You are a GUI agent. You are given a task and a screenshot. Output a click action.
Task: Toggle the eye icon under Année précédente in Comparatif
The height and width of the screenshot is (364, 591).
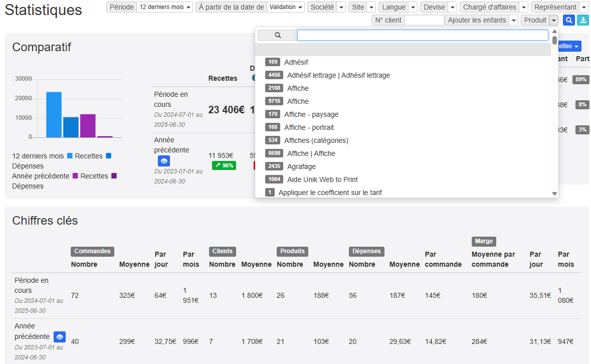164,161
